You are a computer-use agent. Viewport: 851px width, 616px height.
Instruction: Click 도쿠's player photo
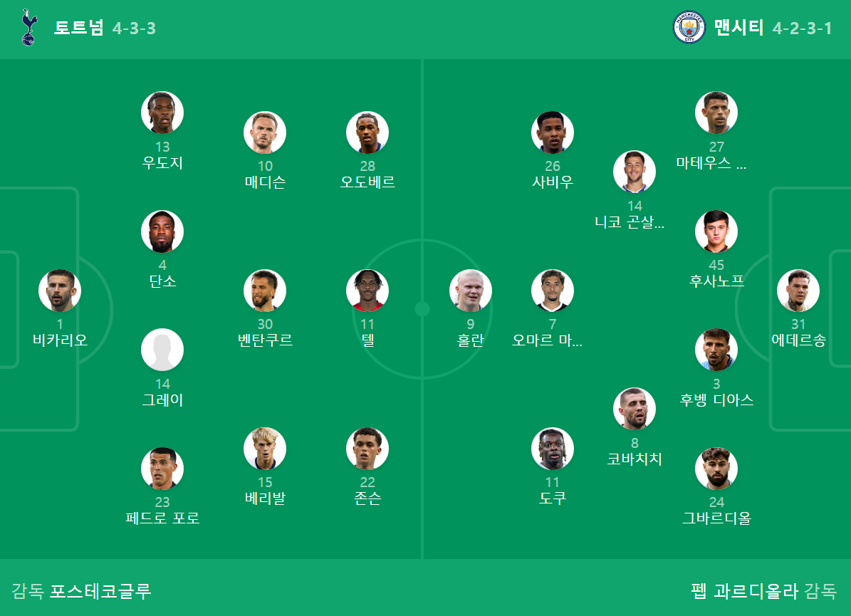click(553, 449)
